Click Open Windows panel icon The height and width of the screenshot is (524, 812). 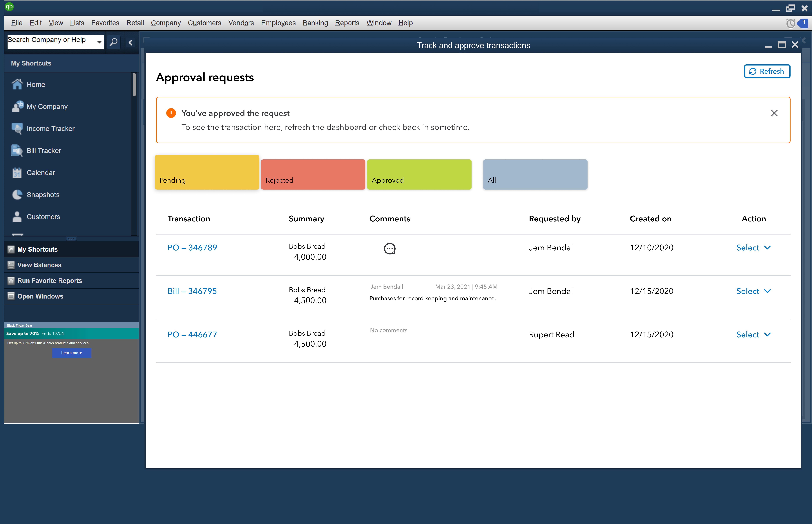pos(11,296)
